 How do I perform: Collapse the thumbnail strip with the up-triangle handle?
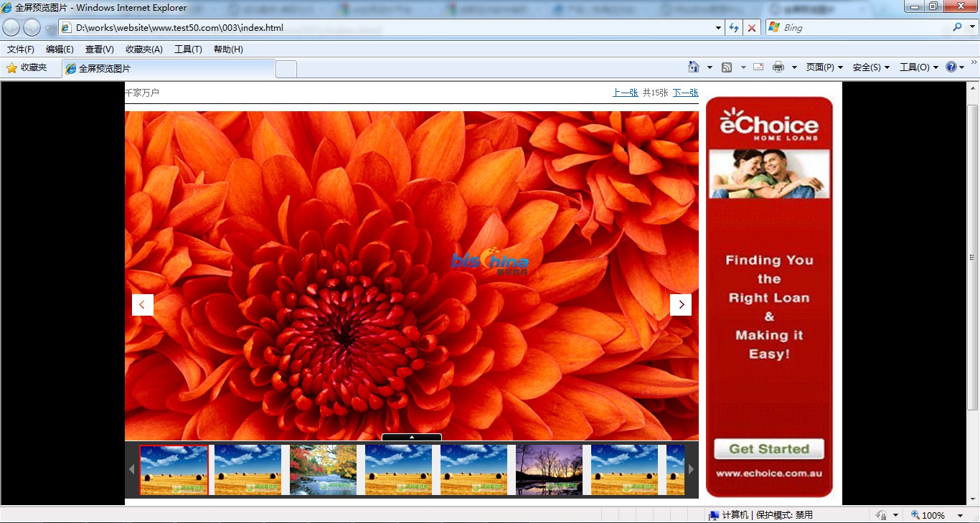(412, 437)
